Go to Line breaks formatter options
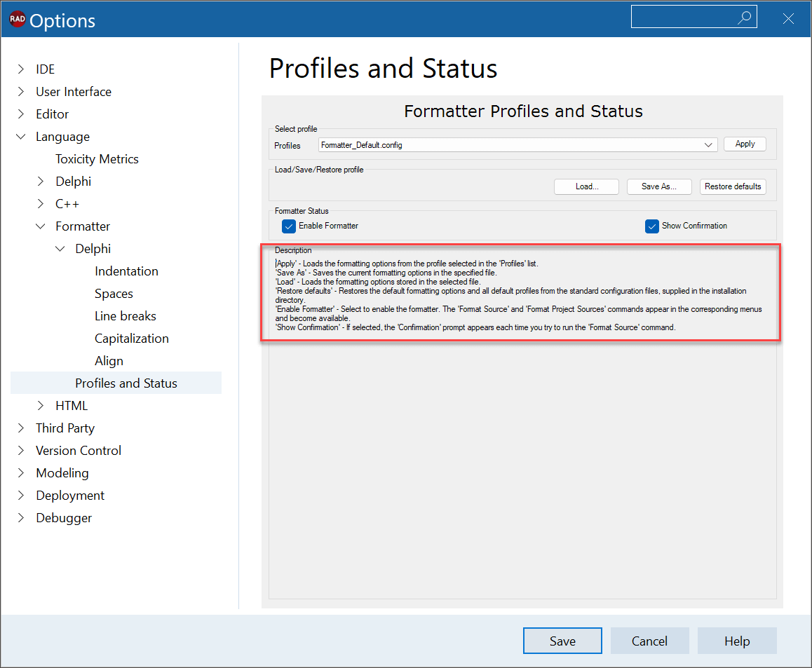 point(125,316)
